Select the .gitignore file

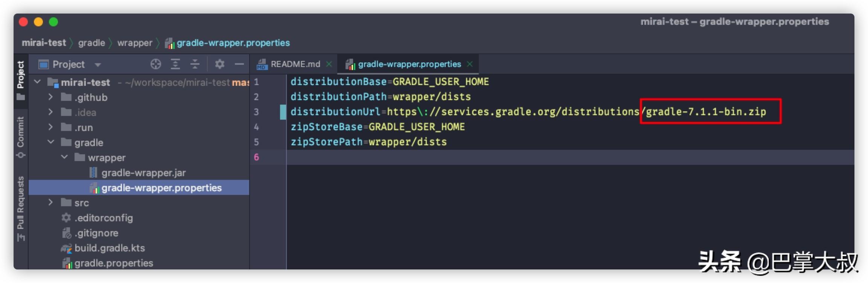139,233
